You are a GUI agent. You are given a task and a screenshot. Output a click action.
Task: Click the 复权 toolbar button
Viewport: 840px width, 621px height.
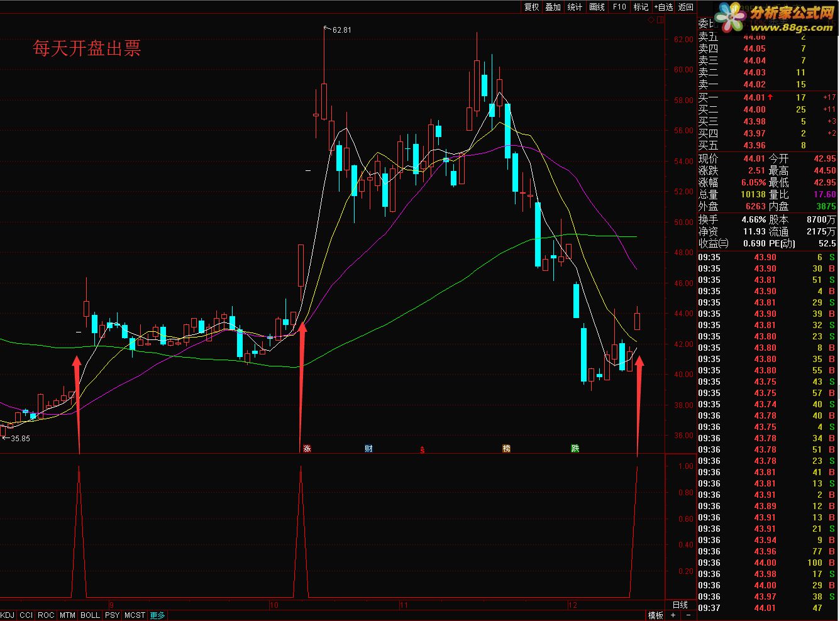click(531, 7)
